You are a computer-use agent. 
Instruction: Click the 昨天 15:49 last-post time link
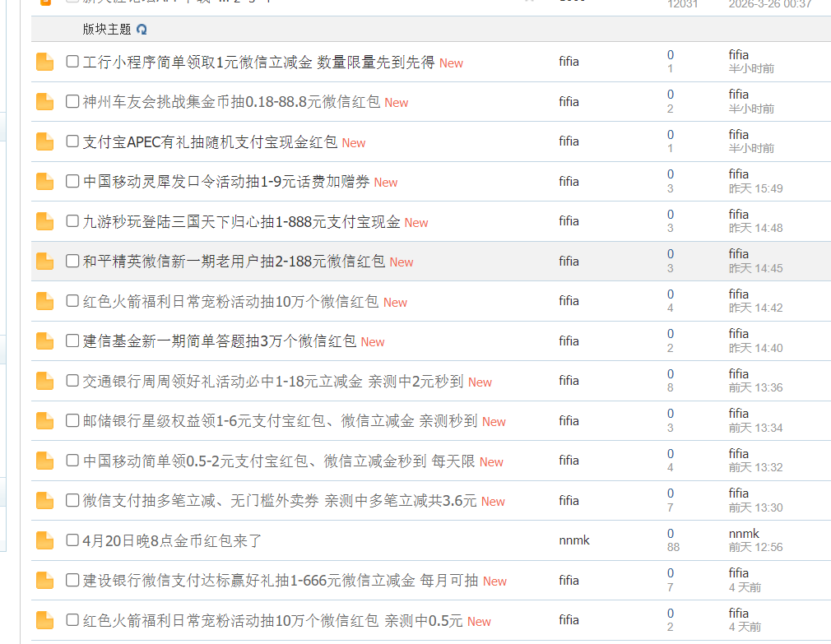757,188
